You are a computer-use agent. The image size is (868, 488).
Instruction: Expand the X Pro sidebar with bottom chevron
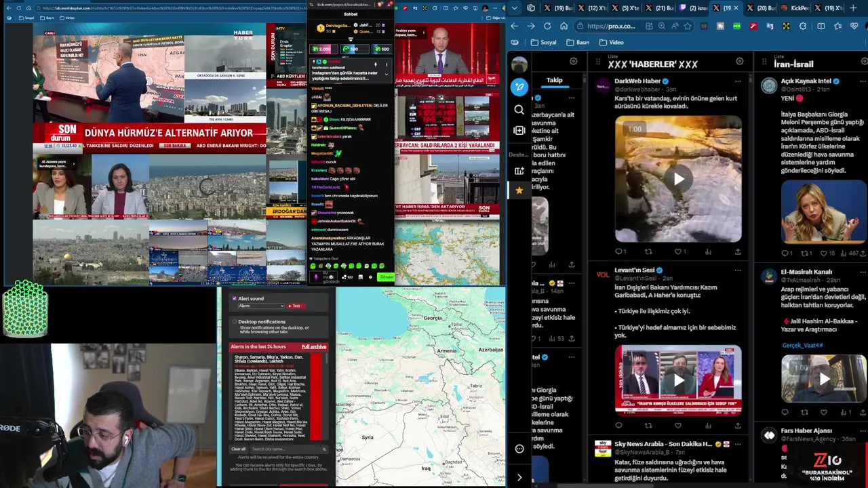pos(519,478)
